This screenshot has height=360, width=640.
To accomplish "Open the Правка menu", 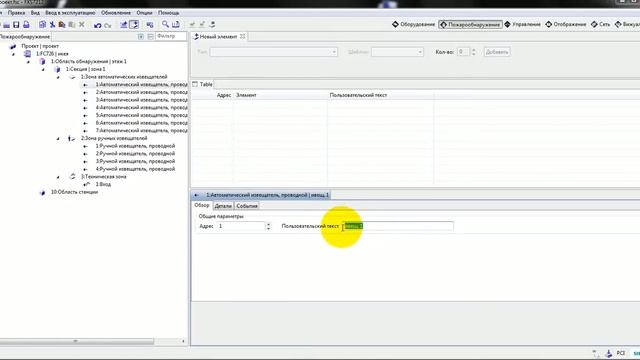I will (x=16, y=13).
